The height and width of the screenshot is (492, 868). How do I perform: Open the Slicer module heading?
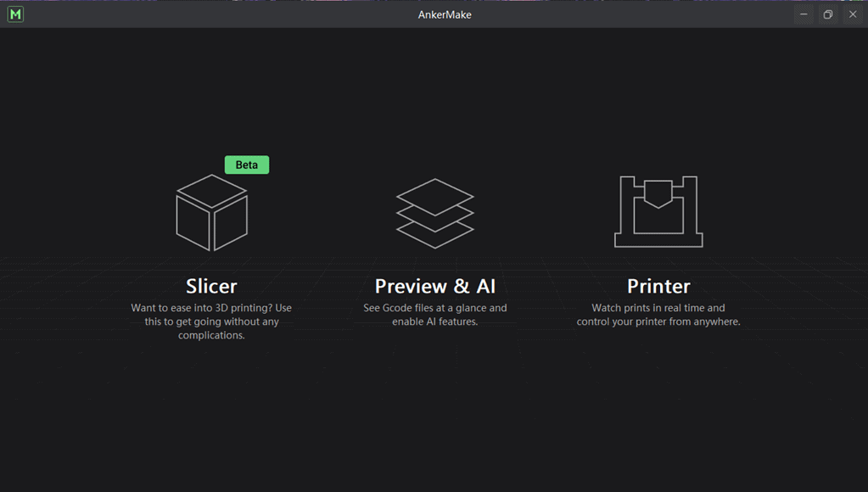coord(211,286)
